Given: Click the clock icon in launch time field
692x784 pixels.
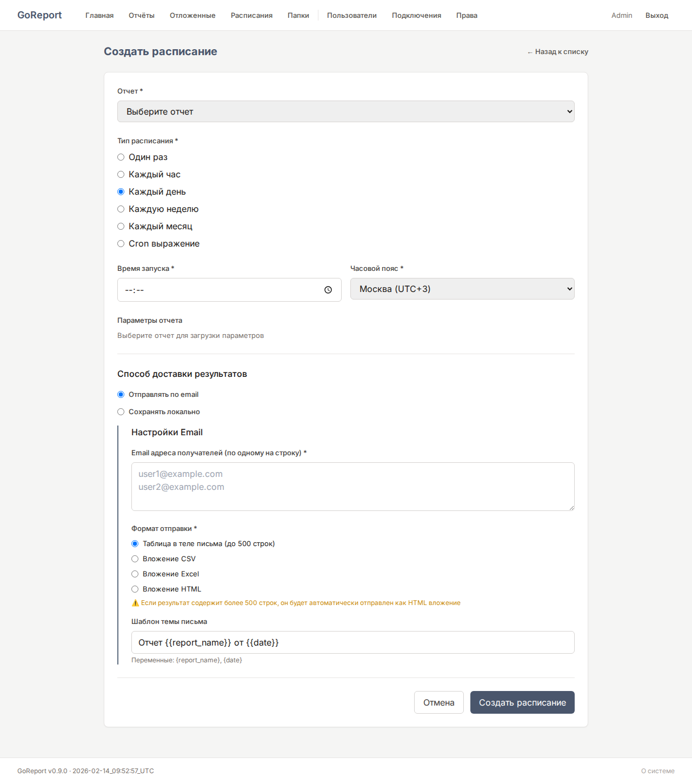Looking at the screenshot, I should pyautogui.click(x=328, y=290).
